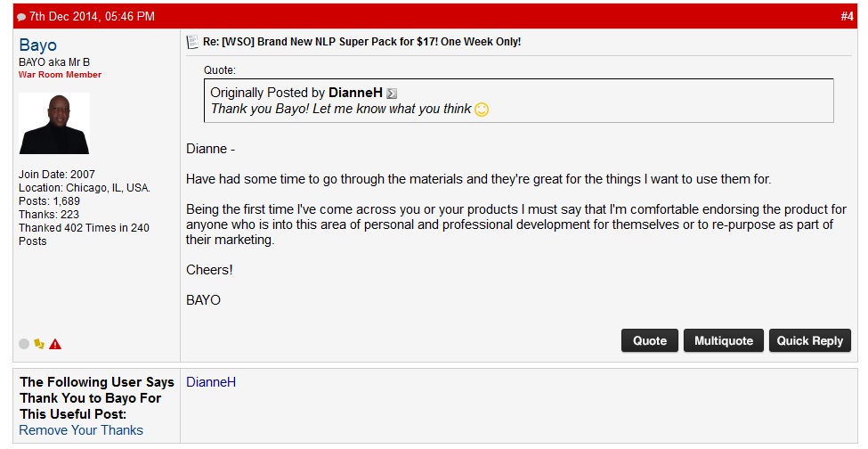Viewport: 868px width, 449px height.
Task: Open Bayo's username profile link
Action: [x=37, y=45]
